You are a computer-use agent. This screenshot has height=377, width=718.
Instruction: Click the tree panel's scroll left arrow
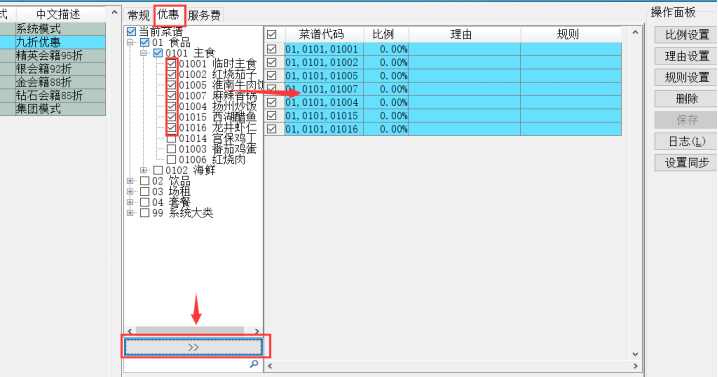tap(130, 331)
